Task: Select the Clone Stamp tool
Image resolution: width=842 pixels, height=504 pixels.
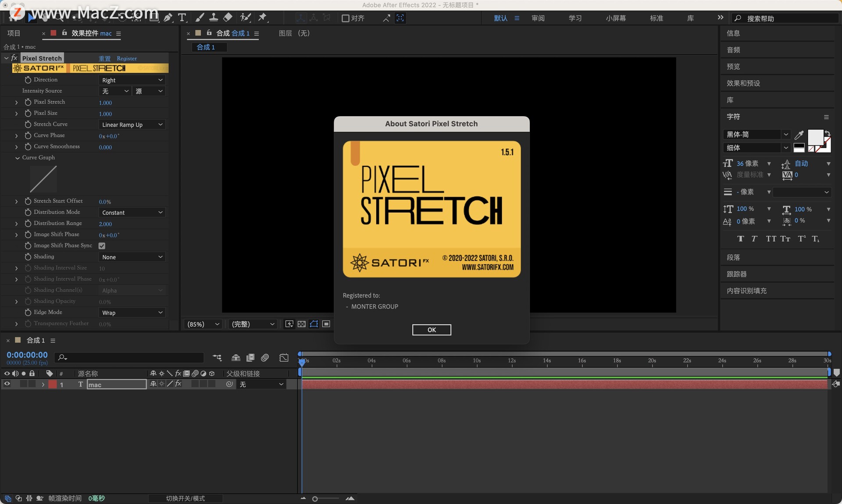Action: (x=214, y=18)
